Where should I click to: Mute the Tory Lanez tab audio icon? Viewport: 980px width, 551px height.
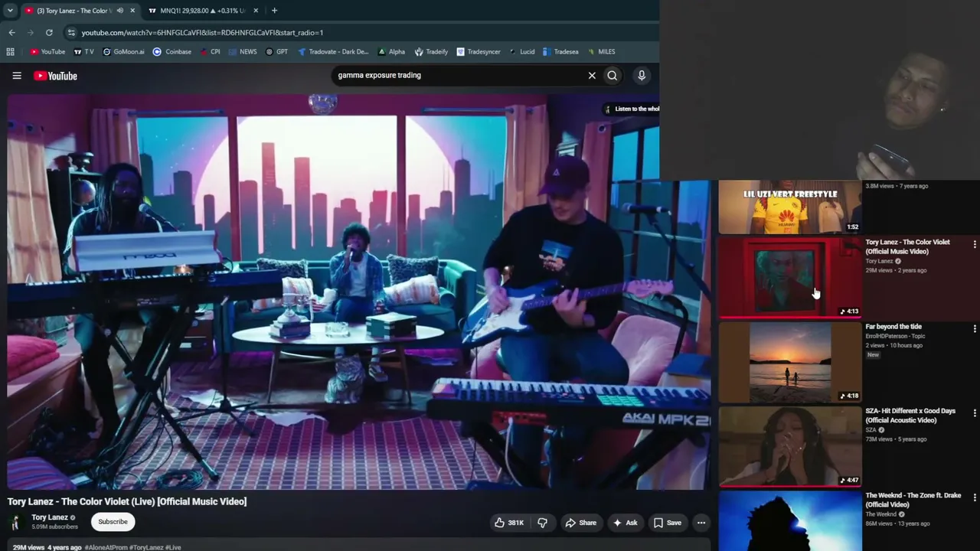tap(119, 11)
